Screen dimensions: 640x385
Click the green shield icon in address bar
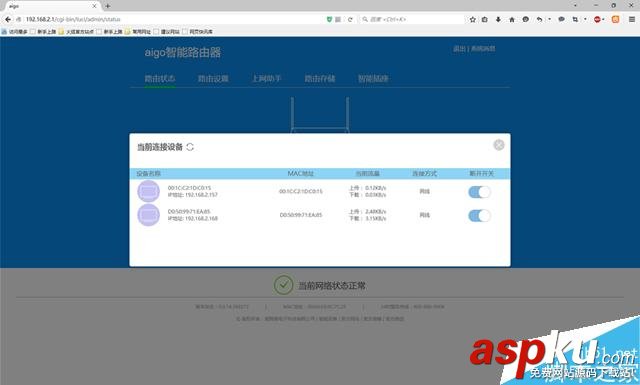tap(329, 19)
